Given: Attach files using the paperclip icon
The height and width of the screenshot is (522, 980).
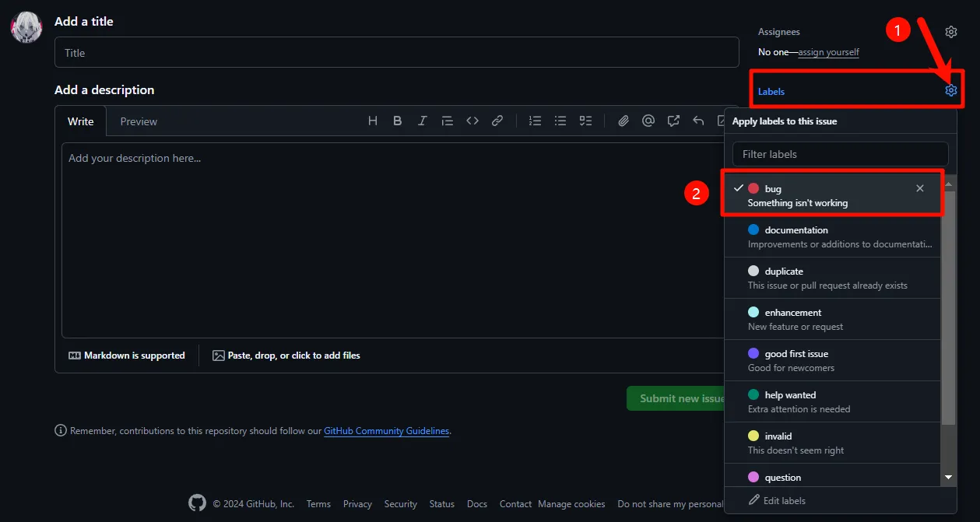Looking at the screenshot, I should (623, 121).
